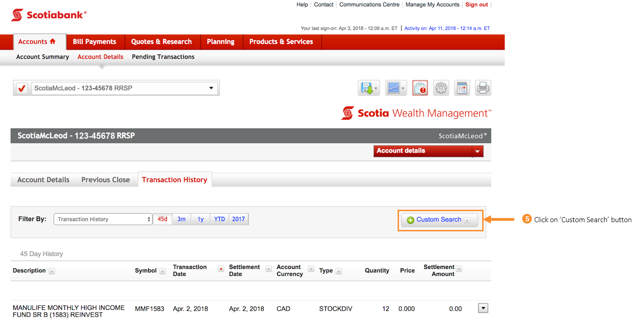Screen dimensions: 644x319
Task: Launch the calculator icon
Action: 462,88
